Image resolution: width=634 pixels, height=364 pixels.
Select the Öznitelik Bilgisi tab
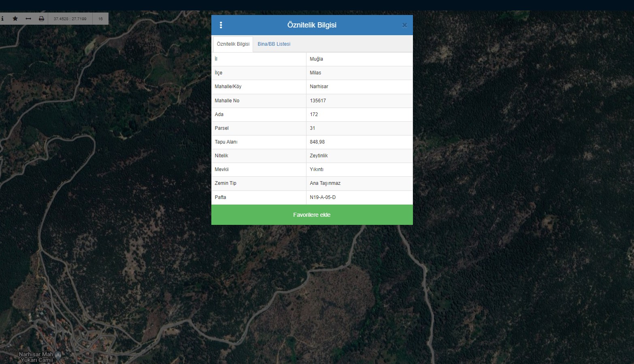pyautogui.click(x=233, y=44)
